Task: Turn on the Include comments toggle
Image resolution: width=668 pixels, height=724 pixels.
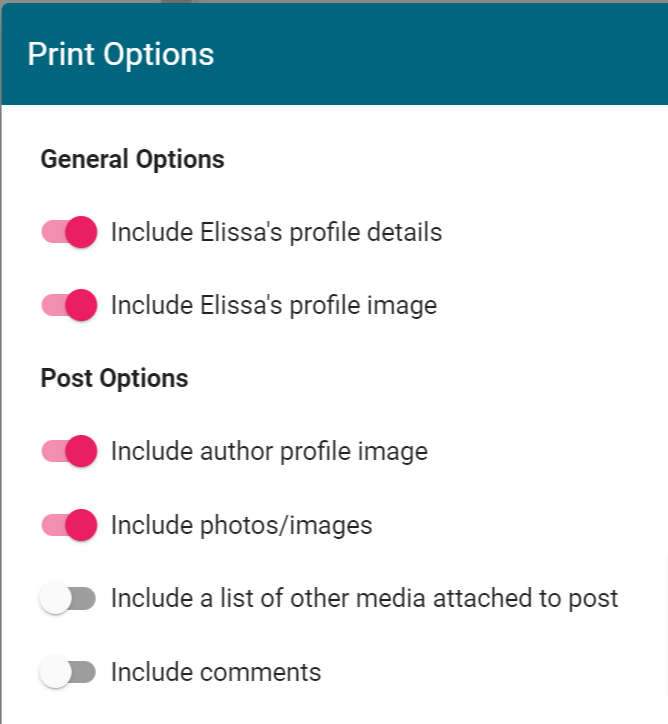Action: tap(67, 672)
